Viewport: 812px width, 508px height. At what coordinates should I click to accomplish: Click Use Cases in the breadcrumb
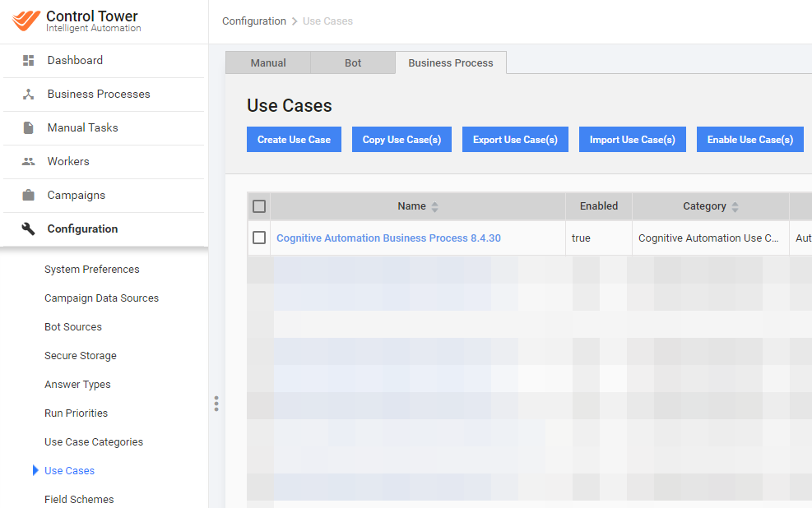[x=327, y=21]
